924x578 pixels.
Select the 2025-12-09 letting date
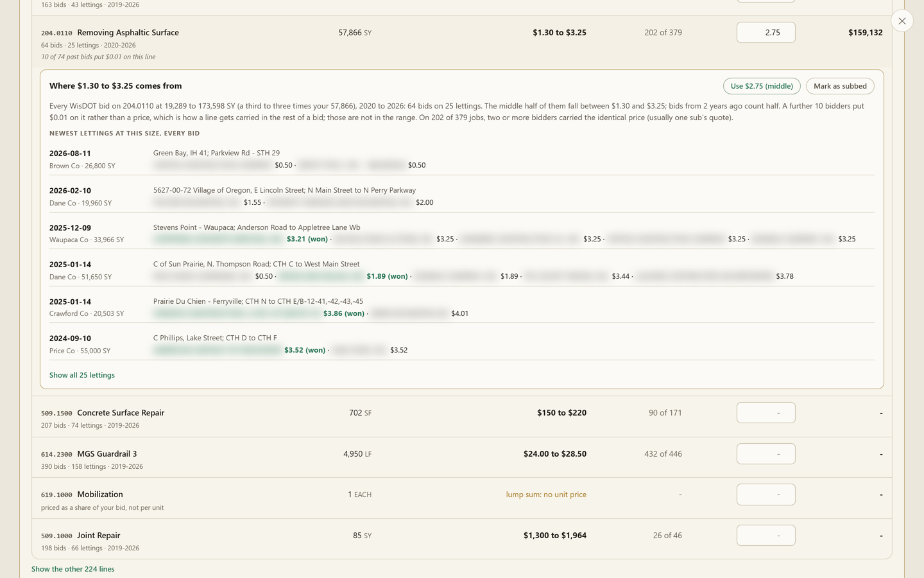[70, 228]
